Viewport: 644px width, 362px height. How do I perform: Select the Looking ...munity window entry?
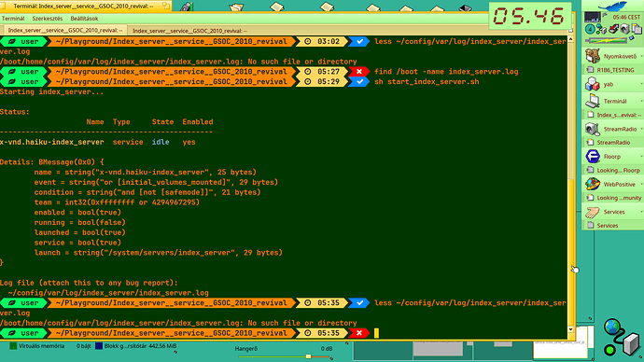click(x=613, y=198)
